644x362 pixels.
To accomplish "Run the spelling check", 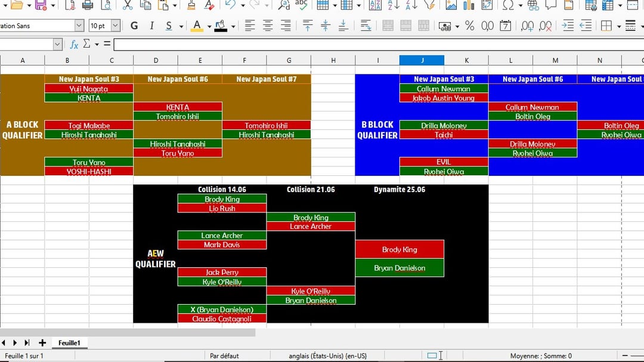I will coord(302,5).
